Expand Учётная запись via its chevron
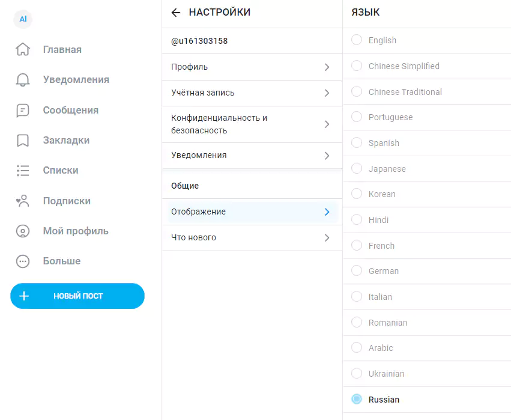Viewport: 511px width, 420px height. point(327,93)
